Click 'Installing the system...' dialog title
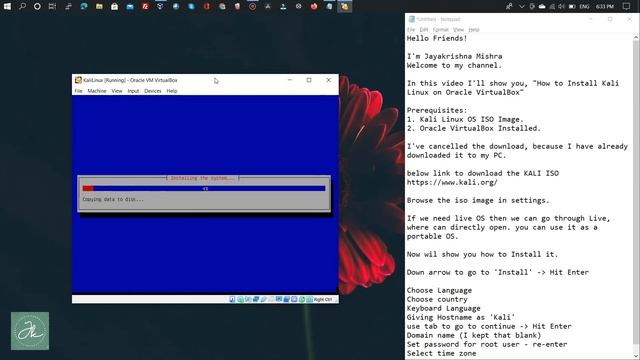 pyautogui.click(x=202, y=178)
